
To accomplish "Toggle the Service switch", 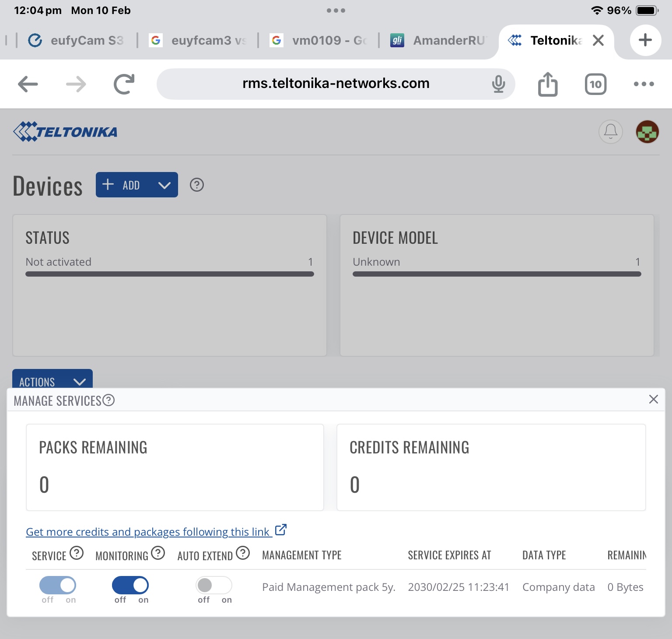I will 58,585.
